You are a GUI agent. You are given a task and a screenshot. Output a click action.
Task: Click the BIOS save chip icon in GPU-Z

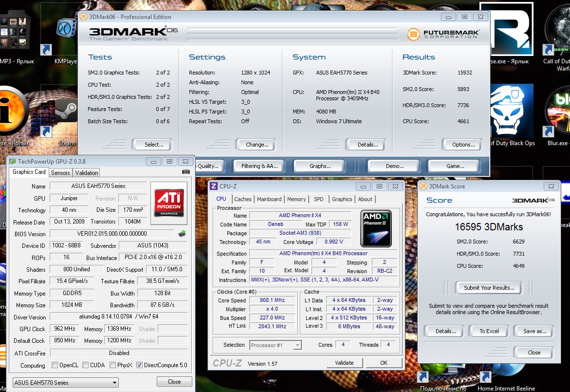click(x=182, y=233)
